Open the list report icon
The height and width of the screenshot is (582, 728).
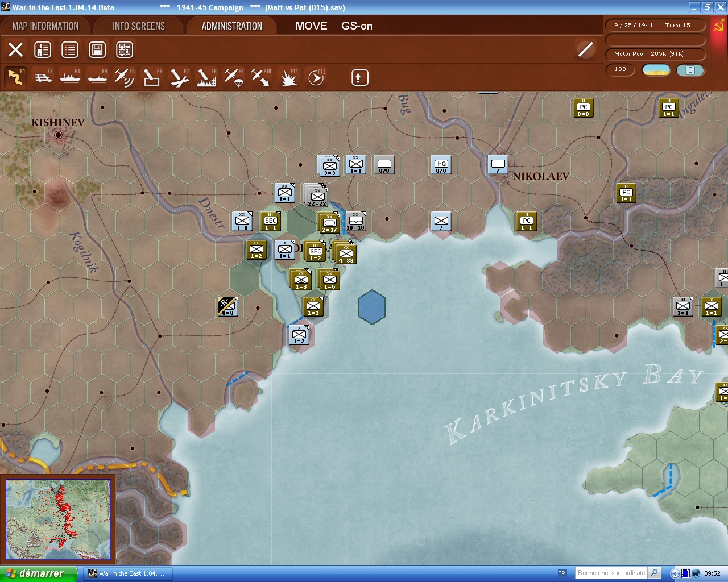point(70,50)
